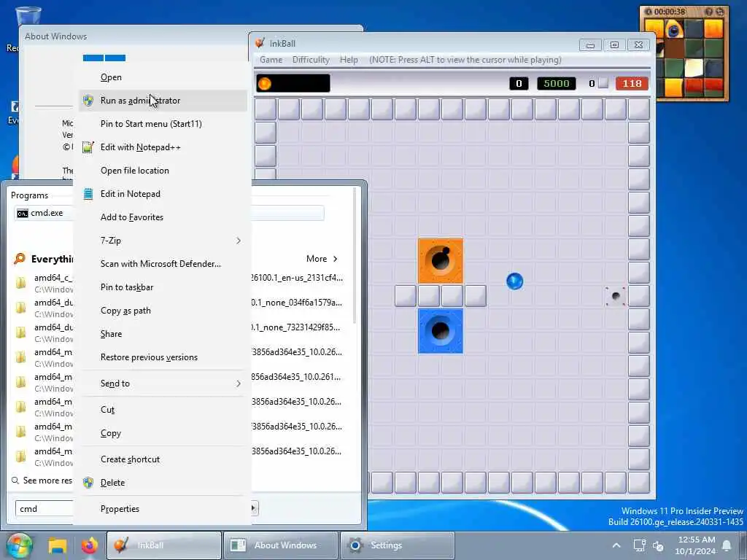747x560 pixels.
Task: Click the Notepad icon beside Edit in Notepad
Action: pyautogui.click(x=88, y=194)
